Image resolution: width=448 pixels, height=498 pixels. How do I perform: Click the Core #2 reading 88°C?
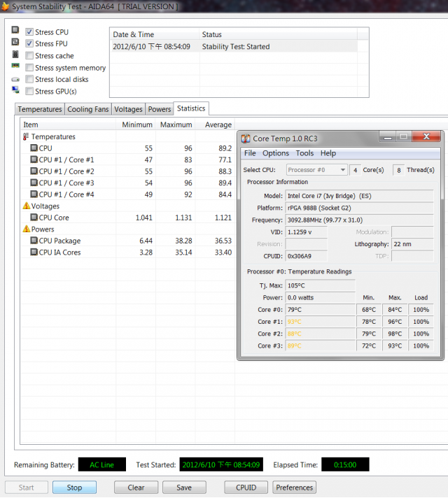tap(320, 334)
